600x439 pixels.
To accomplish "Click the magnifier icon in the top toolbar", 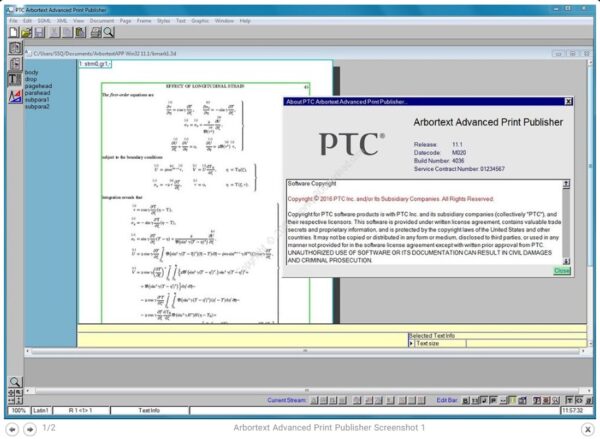I will pyautogui.click(x=109, y=33).
